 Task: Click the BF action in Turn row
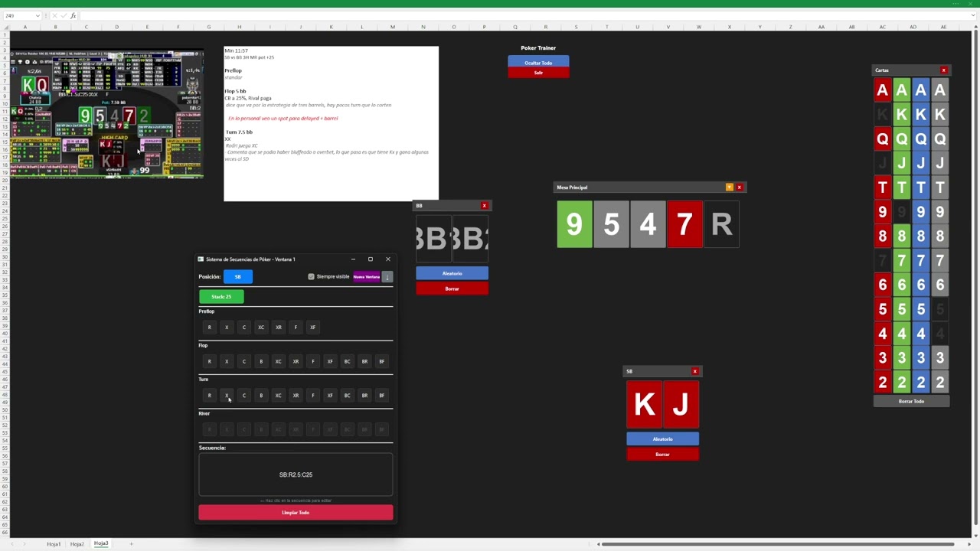(x=381, y=396)
